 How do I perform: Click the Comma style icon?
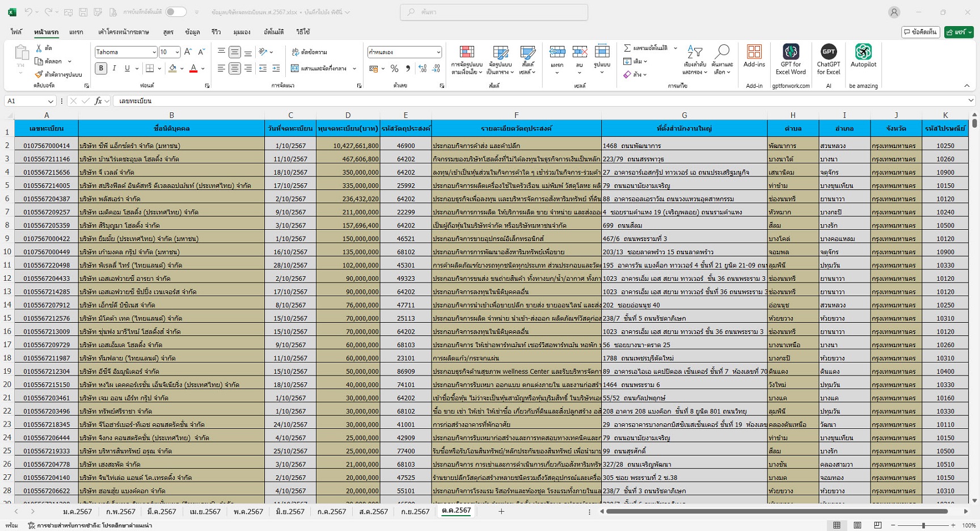tap(408, 69)
